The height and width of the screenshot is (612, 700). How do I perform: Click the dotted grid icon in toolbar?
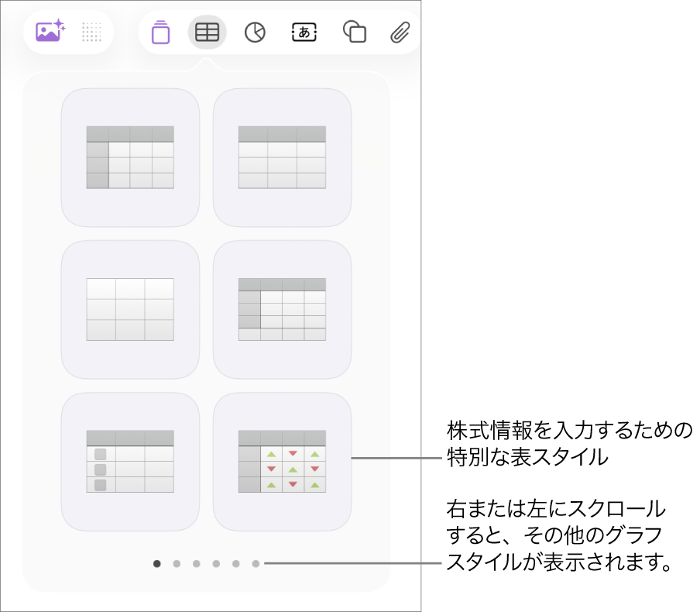tap(91, 33)
